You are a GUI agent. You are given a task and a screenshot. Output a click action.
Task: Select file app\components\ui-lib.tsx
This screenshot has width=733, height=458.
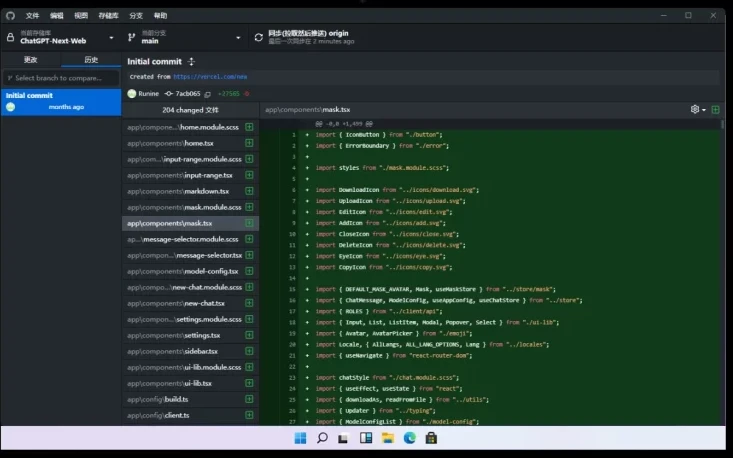point(190,383)
